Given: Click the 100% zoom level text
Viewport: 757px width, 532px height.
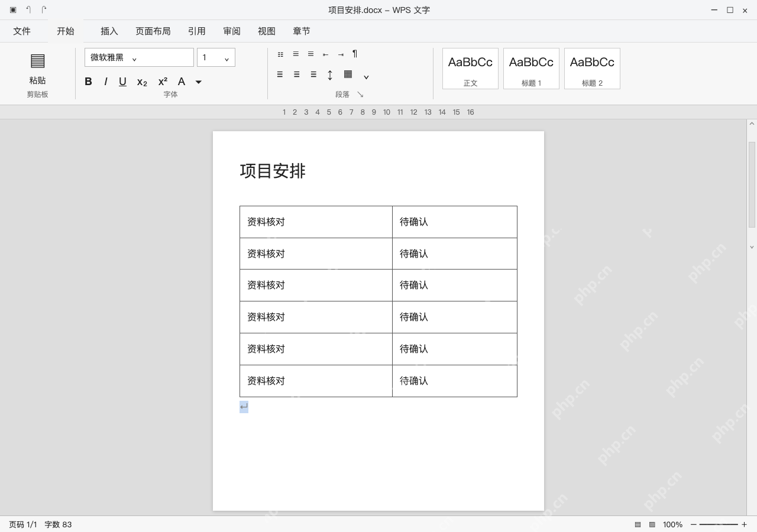Looking at the screenshot, I should (672, 525).
